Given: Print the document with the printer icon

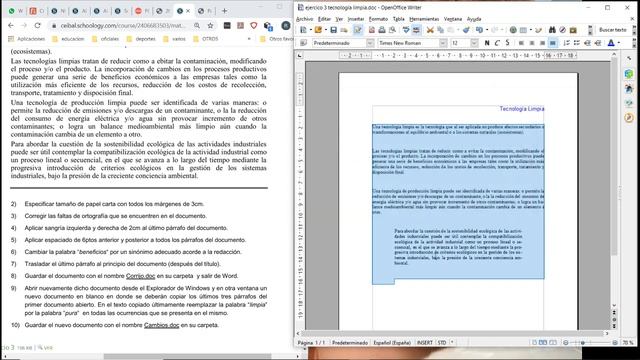Looking at the screenshot, I should point(382,30).
